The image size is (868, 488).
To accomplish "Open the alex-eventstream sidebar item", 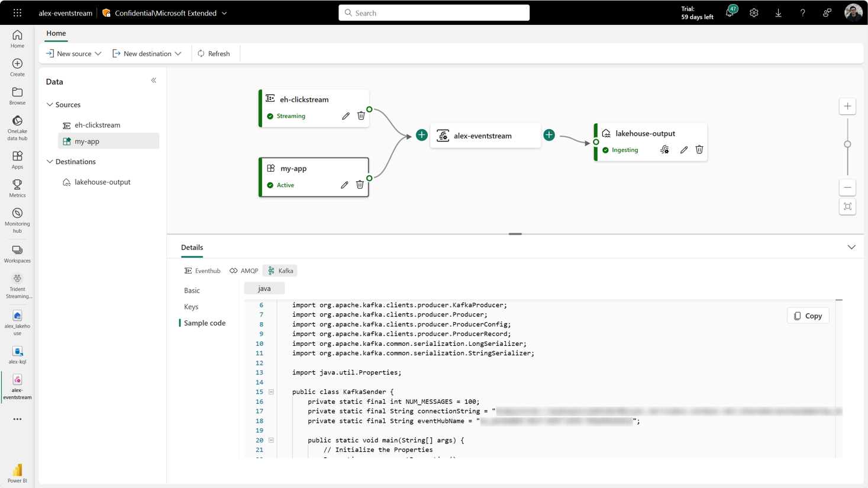I will [x=17, y=387].
